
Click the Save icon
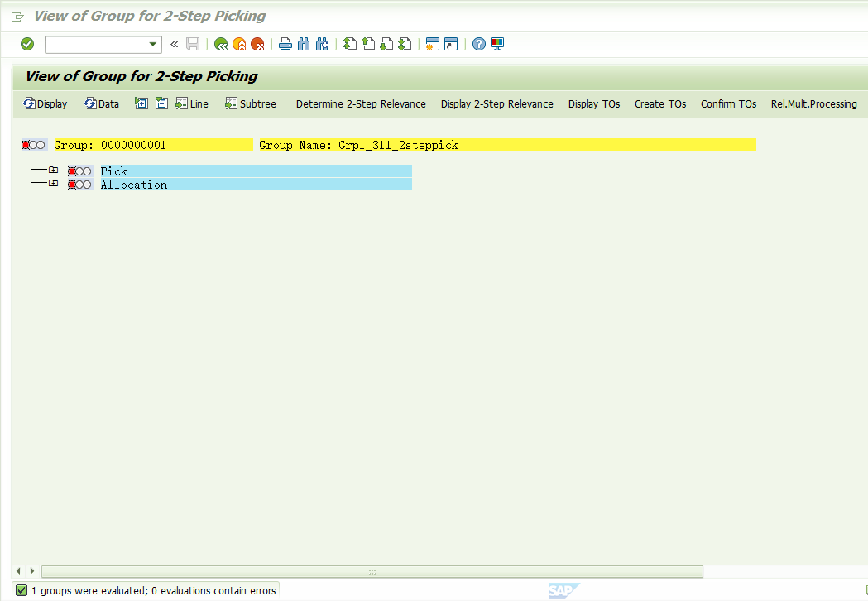[193, 44]
